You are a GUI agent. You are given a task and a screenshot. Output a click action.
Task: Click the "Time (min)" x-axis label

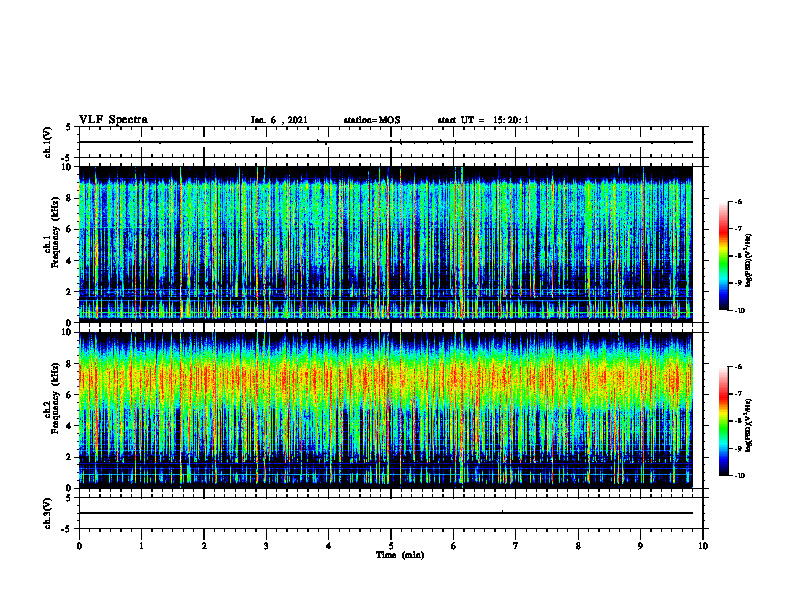pos(400,555)
